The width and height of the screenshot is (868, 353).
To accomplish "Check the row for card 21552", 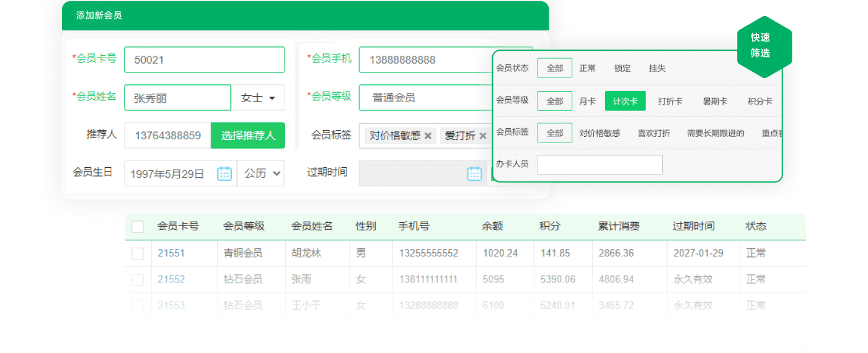I will point(138,279).
